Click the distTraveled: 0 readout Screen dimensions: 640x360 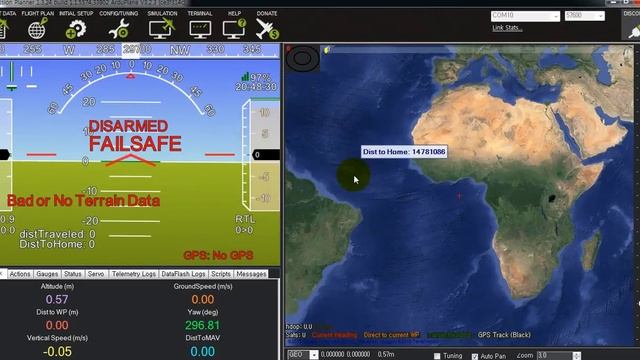tap(57, 234)
